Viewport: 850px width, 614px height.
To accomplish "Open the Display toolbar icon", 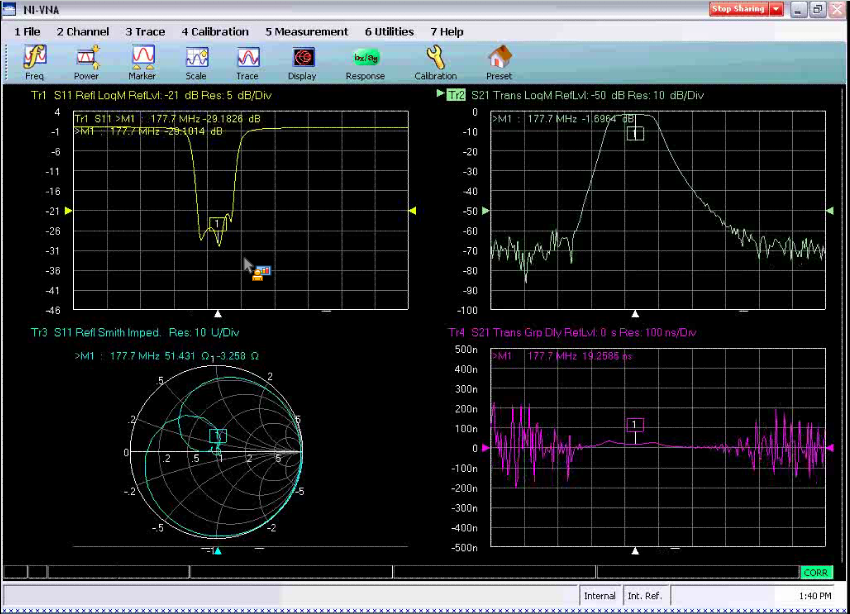I will pyautogui.click(x=302, y=62).
